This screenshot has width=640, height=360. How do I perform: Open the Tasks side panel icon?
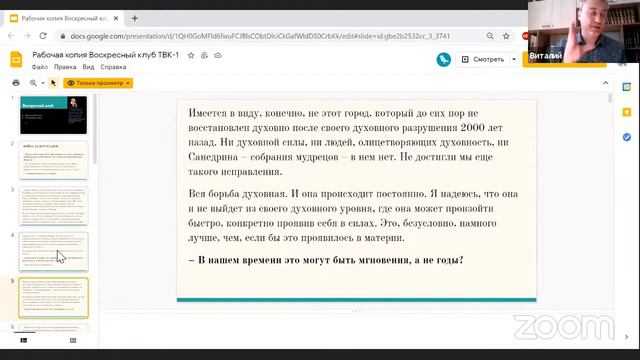(x=627, y=137)
